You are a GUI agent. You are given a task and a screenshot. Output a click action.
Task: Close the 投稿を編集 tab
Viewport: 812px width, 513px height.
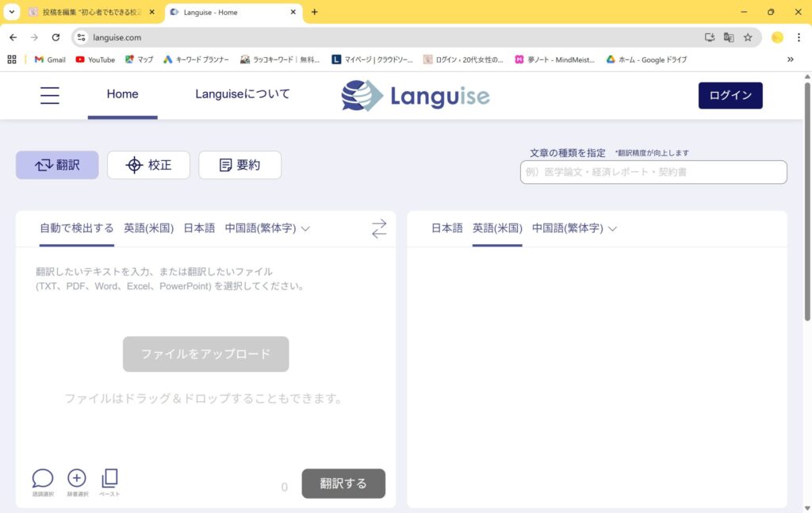point(151,12)
